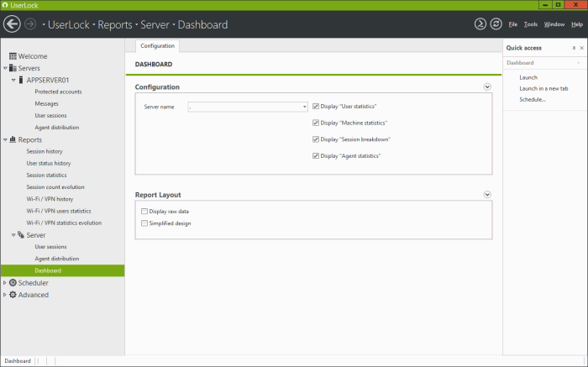The height and width of the screenshot is (367, 588).
Task: Open the Help menu
Action: (x=577, y=24)
